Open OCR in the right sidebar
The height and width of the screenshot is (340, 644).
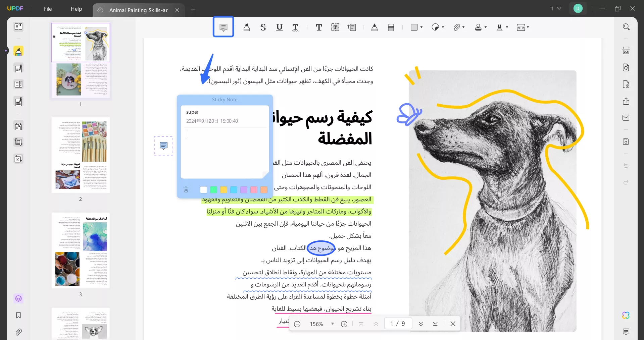626,50
